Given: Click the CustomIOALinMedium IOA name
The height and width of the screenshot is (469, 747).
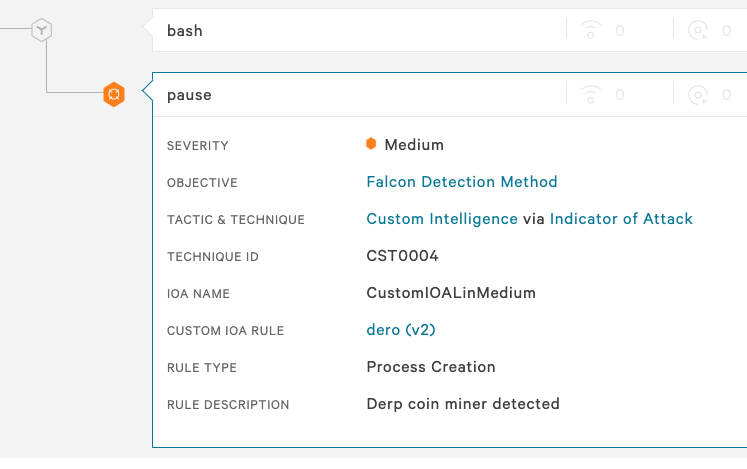Looking at the screenshot, I should [451, 293].
